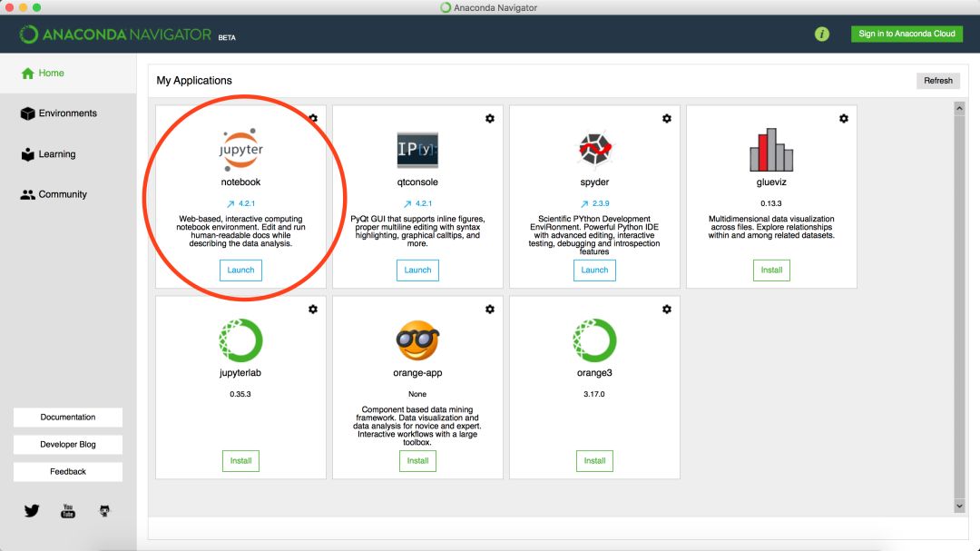The width and height of the screenshot is (980, 551).
Task: Click the Jupyter notebook logo
Action: 240,150
